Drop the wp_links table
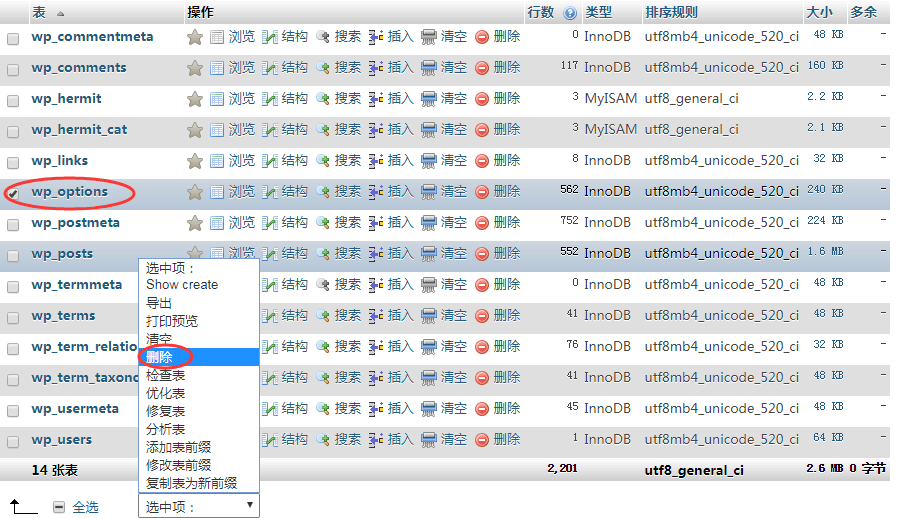The image size is (911, 518). point(497,161)
